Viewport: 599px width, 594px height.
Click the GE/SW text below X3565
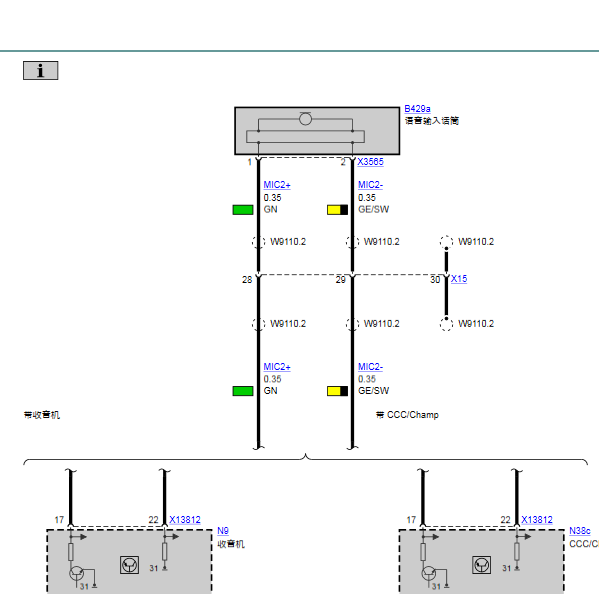[374, 209]
